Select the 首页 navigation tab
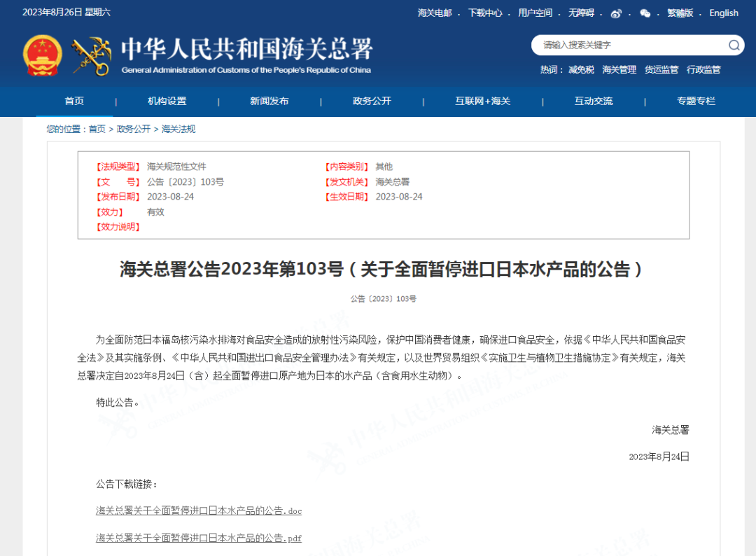This screenshot has width=756, height=556. coord(74,101)
